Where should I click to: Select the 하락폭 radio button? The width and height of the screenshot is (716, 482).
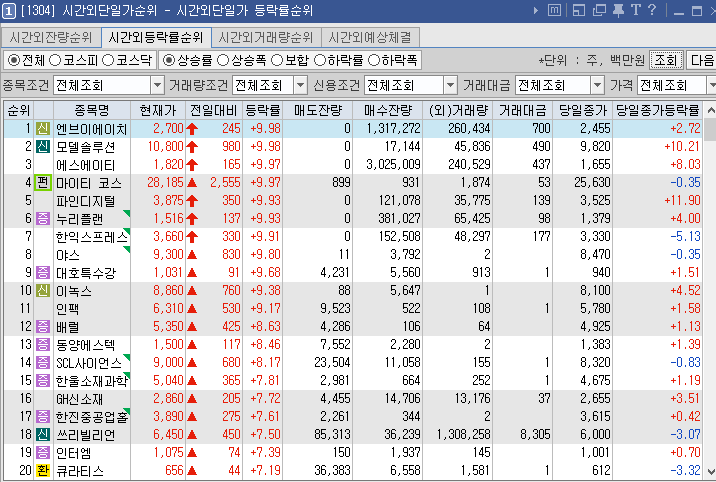[x=374, y=60]
